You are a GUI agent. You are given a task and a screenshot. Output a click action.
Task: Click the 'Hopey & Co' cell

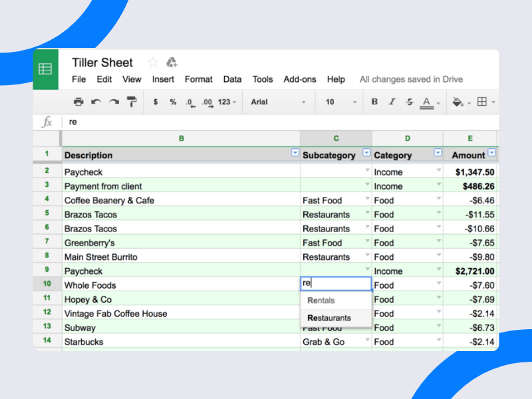click(x=181, y=299)
